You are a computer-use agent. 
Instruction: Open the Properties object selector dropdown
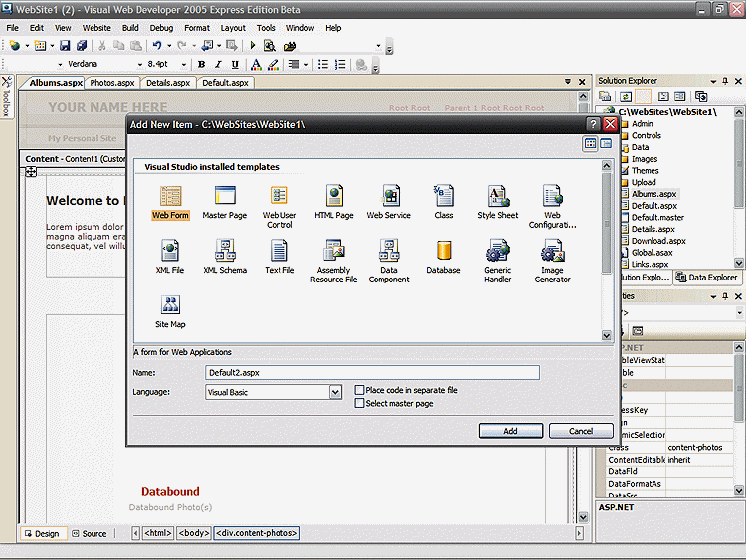pyautogui.click(x=739, y=313)
